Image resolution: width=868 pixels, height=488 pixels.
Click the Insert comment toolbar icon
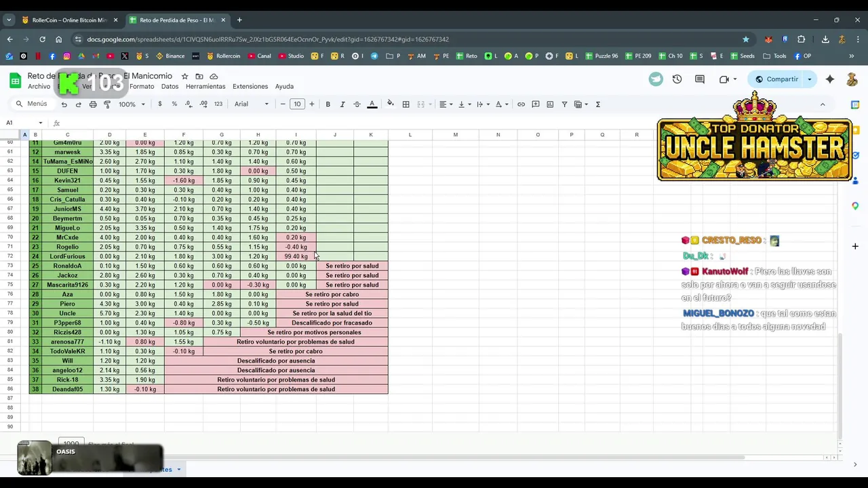536,104
